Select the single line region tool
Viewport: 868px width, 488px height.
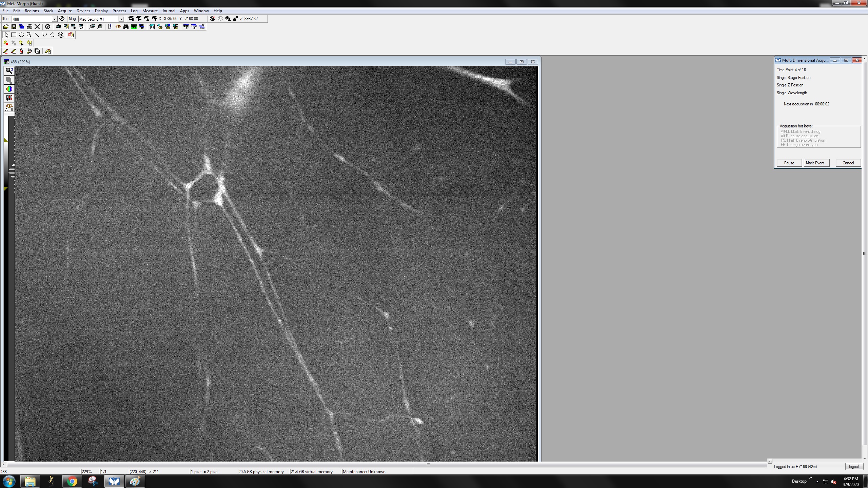(x=37, y=35)
